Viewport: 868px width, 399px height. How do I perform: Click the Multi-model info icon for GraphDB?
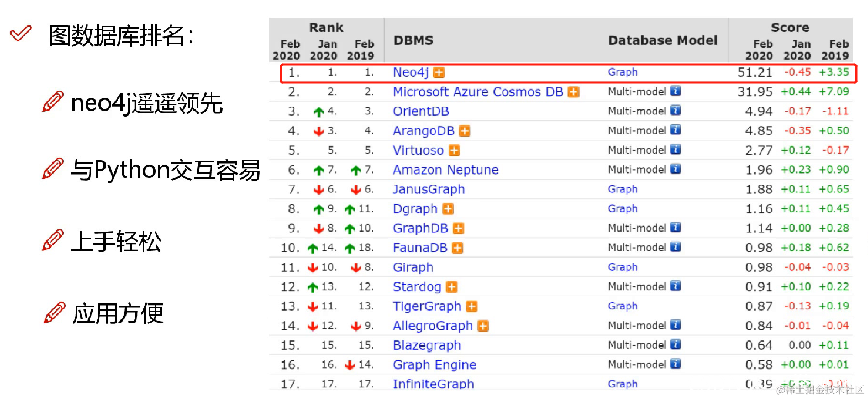pos(676,227)
